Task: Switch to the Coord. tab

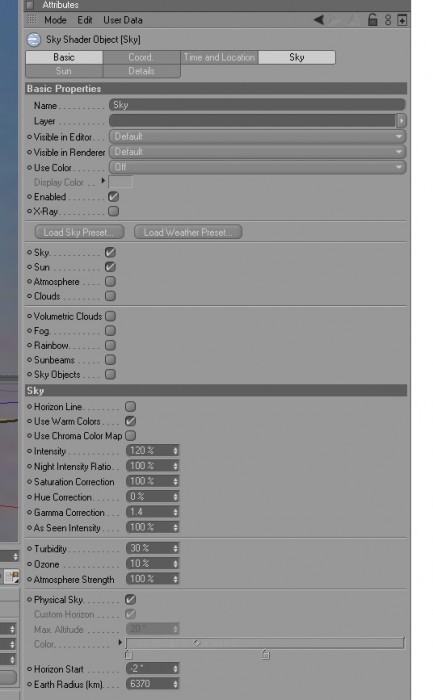Action: coord(142,57)
